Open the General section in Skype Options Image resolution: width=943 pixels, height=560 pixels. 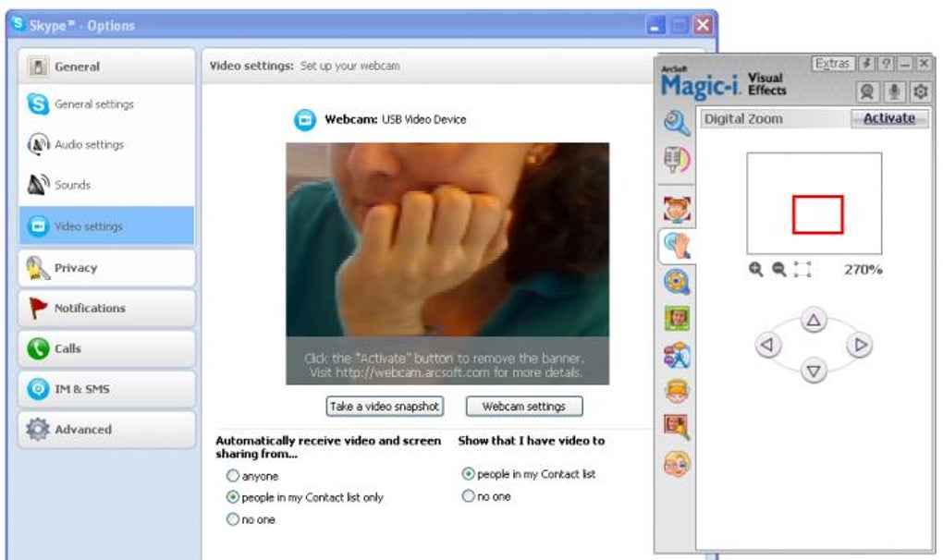coord(106,67)
